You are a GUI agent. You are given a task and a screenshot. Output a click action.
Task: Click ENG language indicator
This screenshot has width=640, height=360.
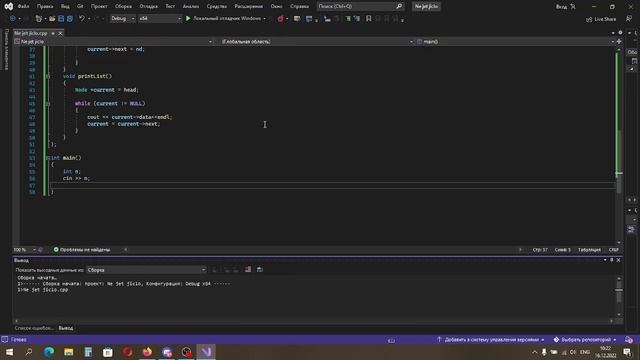click(584, 352)
